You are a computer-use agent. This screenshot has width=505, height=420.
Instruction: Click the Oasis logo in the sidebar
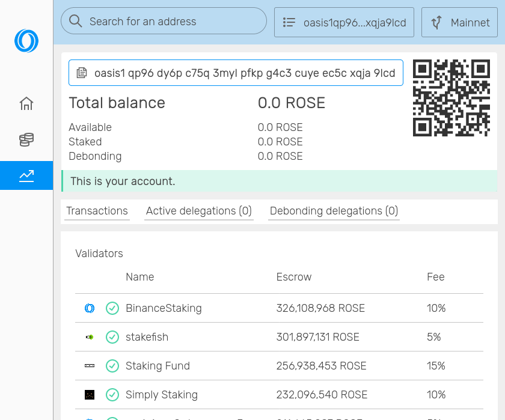26,41
